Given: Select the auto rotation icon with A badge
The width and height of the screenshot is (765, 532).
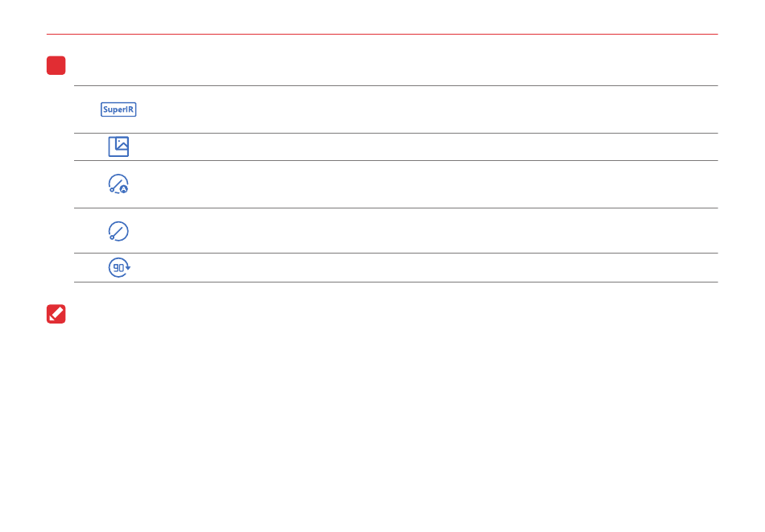Looking at the screenshot, I should click(x=118, y=184).
